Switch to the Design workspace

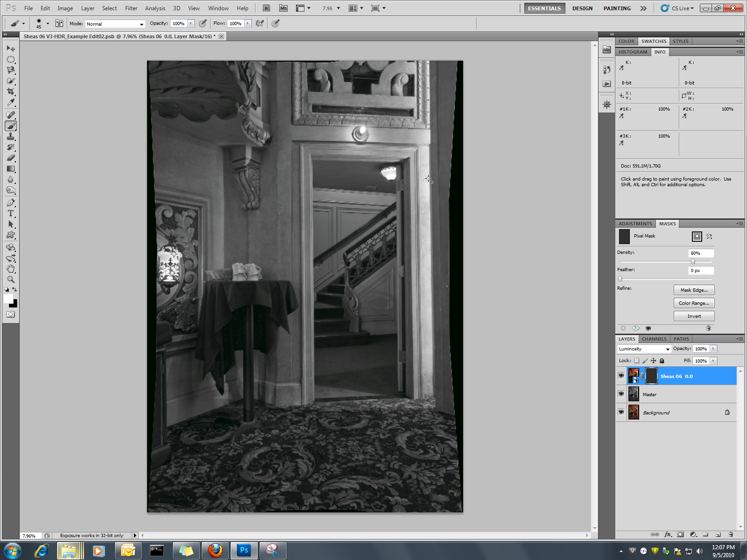[x=582, y=8]
